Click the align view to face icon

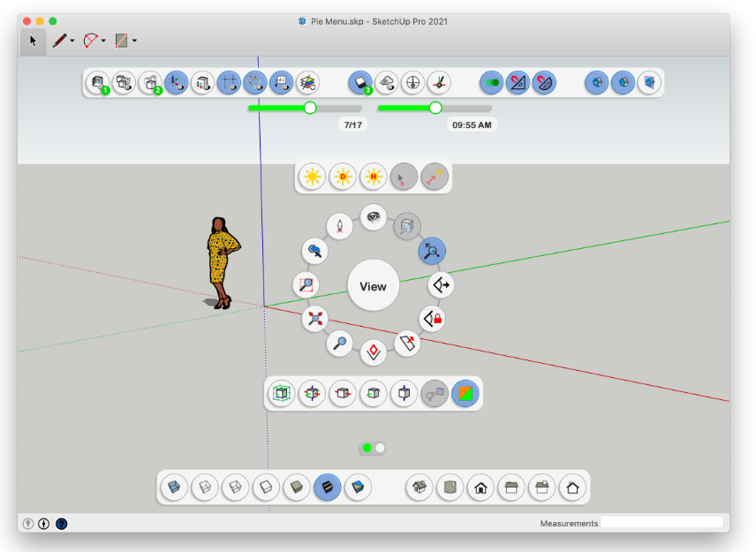(407, 344)
